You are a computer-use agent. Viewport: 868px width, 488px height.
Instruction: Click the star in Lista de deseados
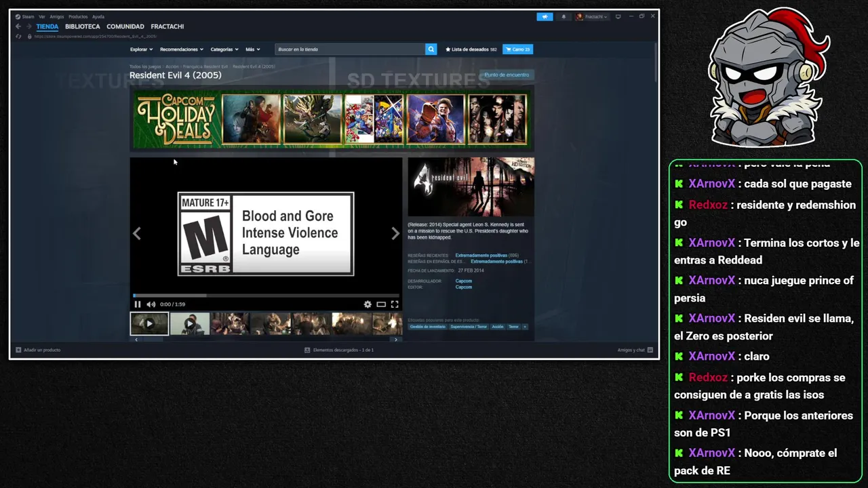(x=448, y=49)
